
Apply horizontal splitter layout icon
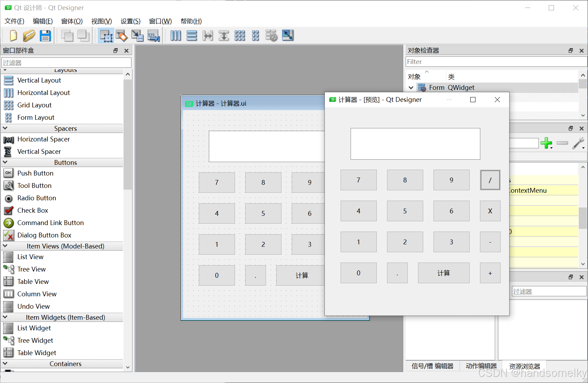(x=208, y=35)
